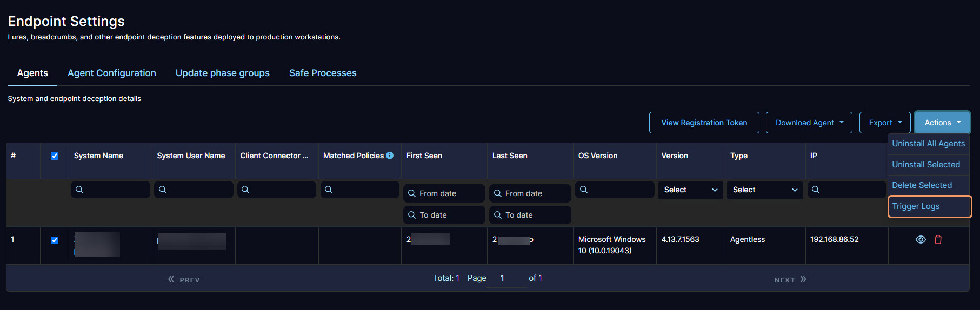Select Trigger Logs from the Actions menu
This screenshot has height=310, width=980.
(916, 206)
